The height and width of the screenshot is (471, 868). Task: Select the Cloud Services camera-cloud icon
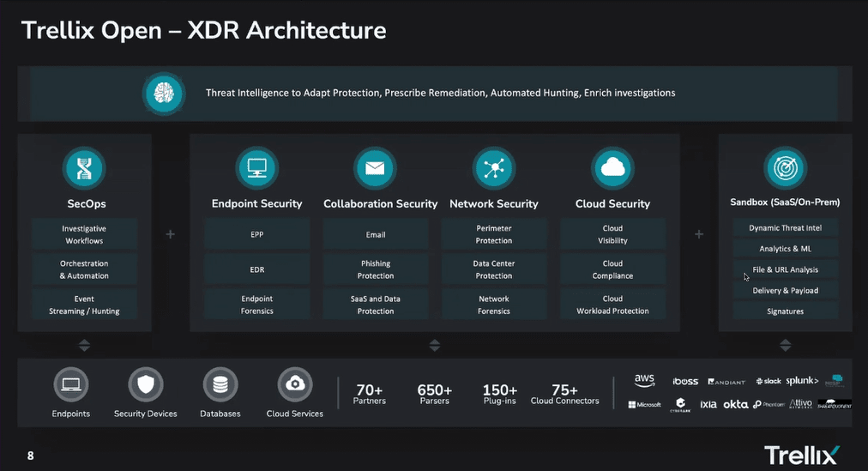pos(295,384)
